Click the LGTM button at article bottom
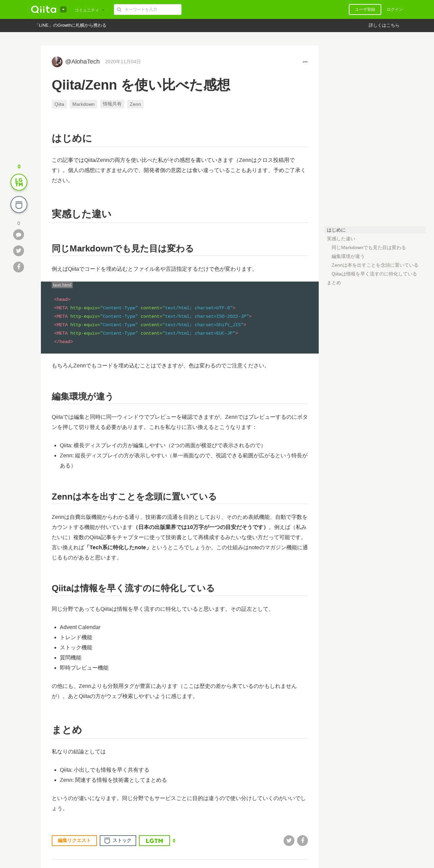This screenshot has height=868, width=434. click(154, 841)
